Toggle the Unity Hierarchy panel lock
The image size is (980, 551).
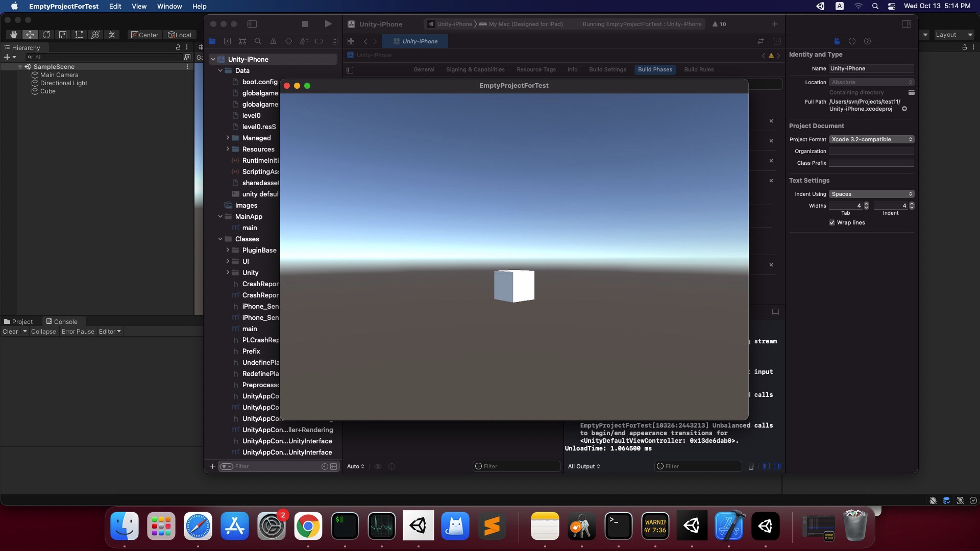tap(178, 47)
